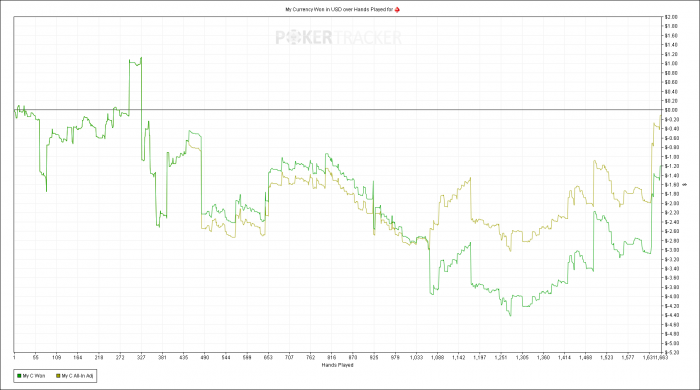Click x-axis tick label '707'
Image resolution: width=700 pixels, height=390 pixels.
[x=289, y=357]
